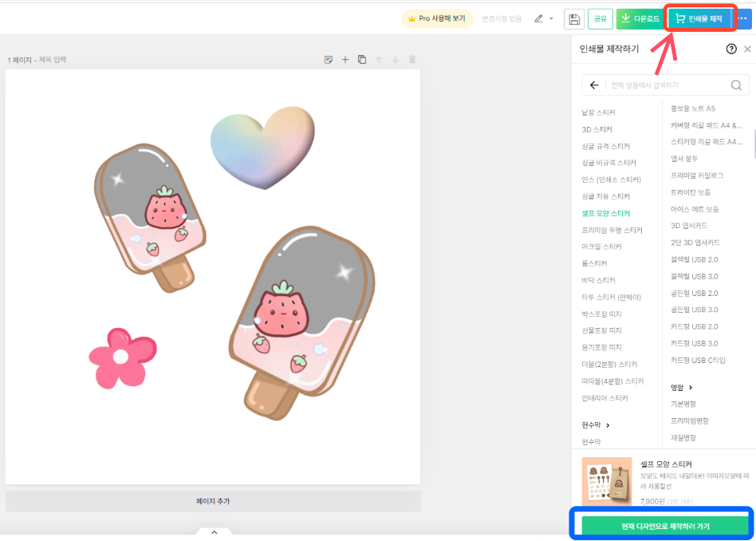Select 프리미엄 투명 스티커 product
The width and height of the screenshot is (756, 541).
(x=612, y=230)
